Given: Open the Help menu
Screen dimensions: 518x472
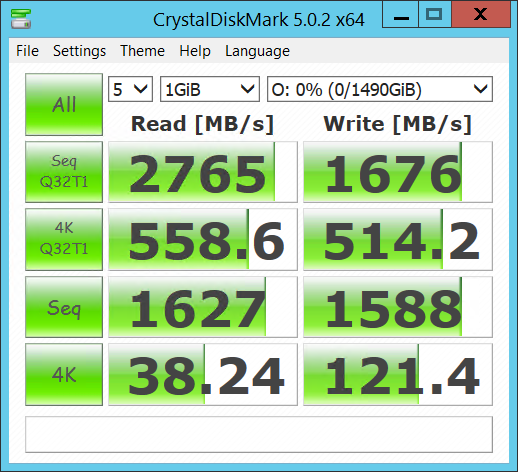Looking at the screenshot, I should pos(195,51).
